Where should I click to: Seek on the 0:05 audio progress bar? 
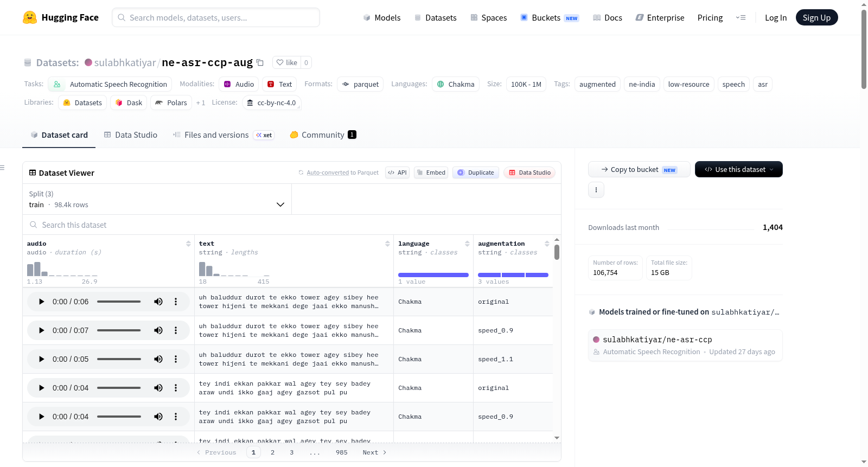pyautogui.click(x=119, y=359)
